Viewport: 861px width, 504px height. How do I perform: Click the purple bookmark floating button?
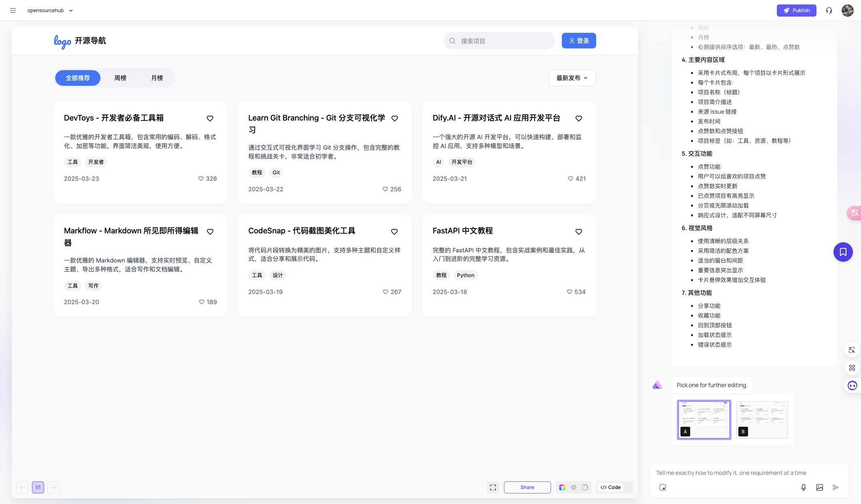843,252
